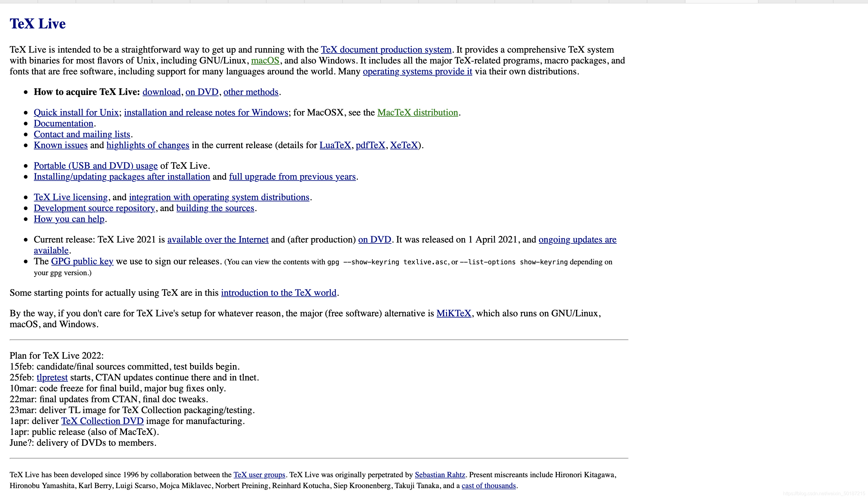Image resolution: width=868 pixels, height=499 pixels.
Task: Click 'How to acquire TeX Live:' bold text
Action: pyautogui.click(x=87, y=92)
